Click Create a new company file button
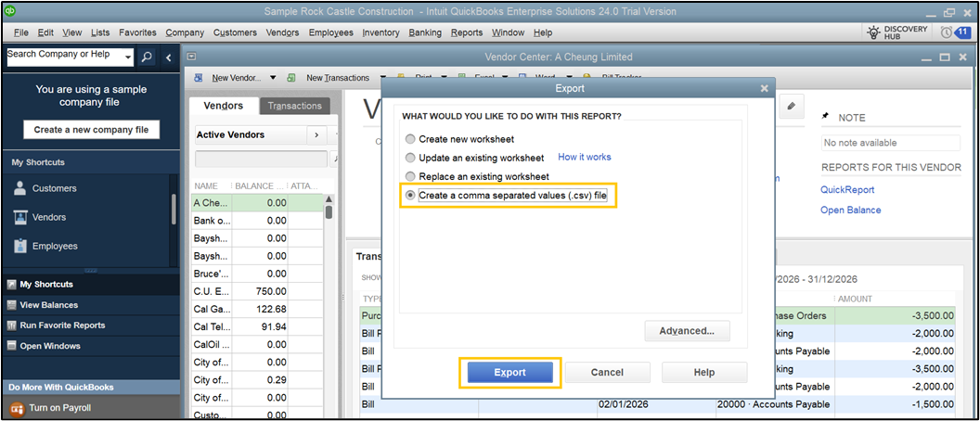 [91, 130]
